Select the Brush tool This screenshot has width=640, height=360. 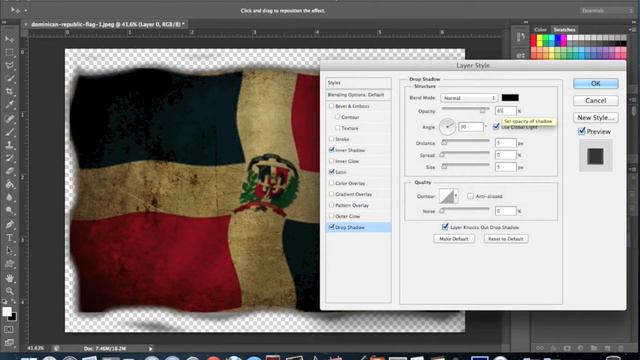tap(9, 132)
